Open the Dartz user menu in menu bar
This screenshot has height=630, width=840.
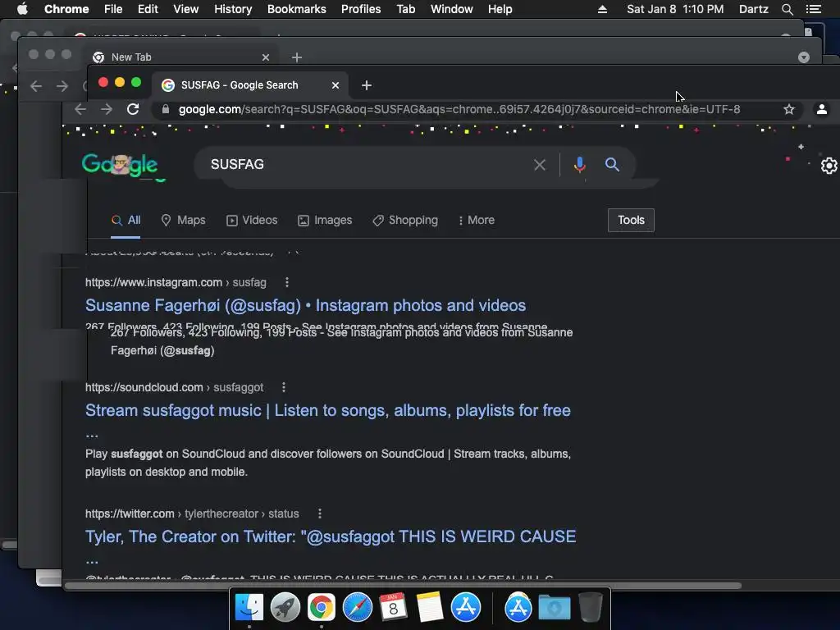754,9
